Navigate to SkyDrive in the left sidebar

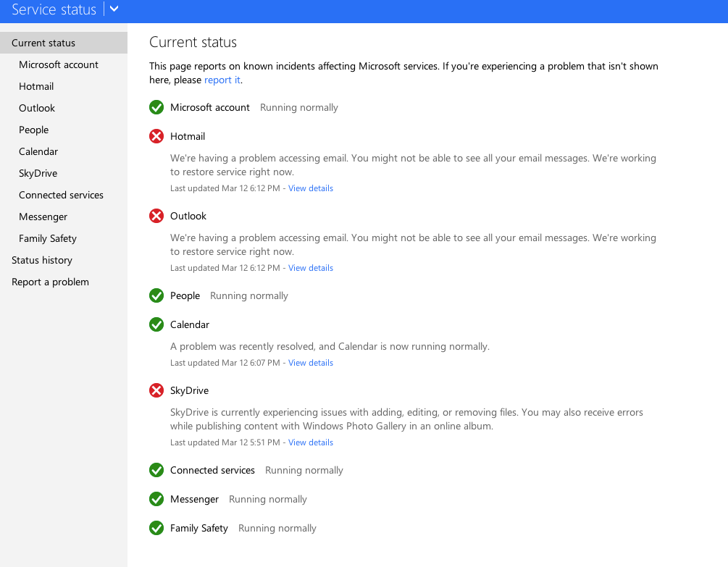[38, 173]
